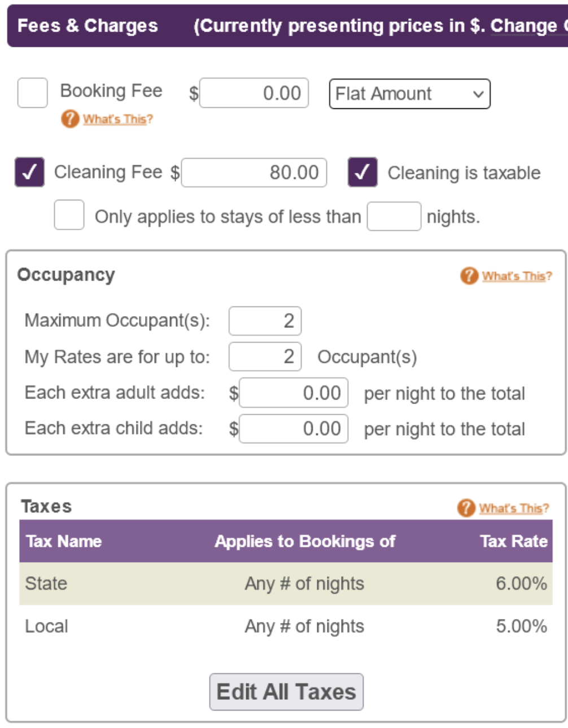Open the Booking Fee What's This link
The width and height of the screenshot is (568, 728).
point(117,119)
